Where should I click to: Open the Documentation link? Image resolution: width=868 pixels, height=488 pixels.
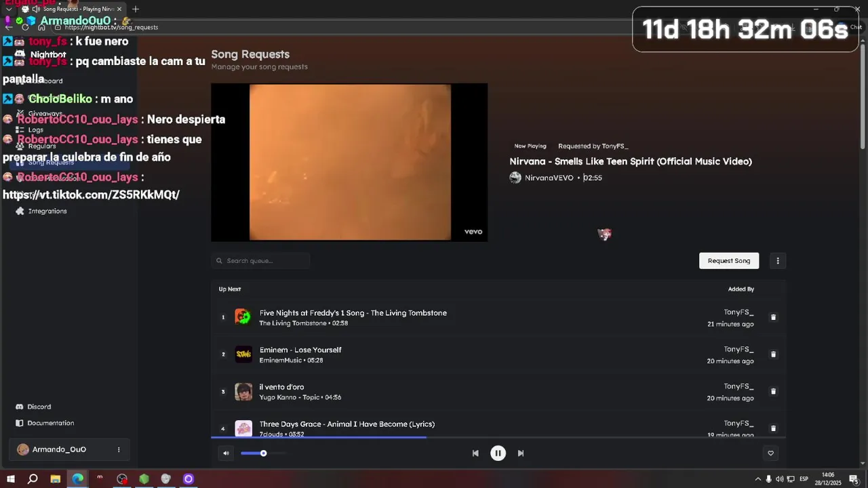point(51,423)
